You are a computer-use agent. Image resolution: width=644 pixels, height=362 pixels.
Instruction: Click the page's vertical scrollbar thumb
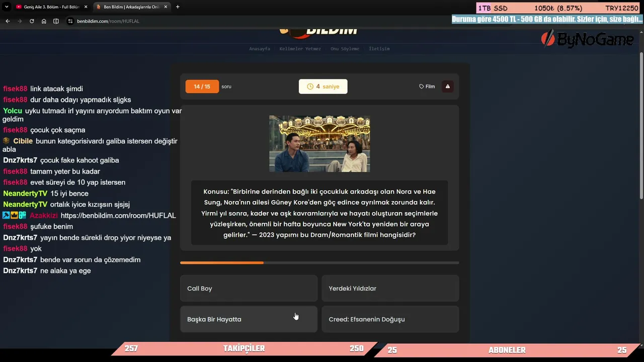[641, 126]
